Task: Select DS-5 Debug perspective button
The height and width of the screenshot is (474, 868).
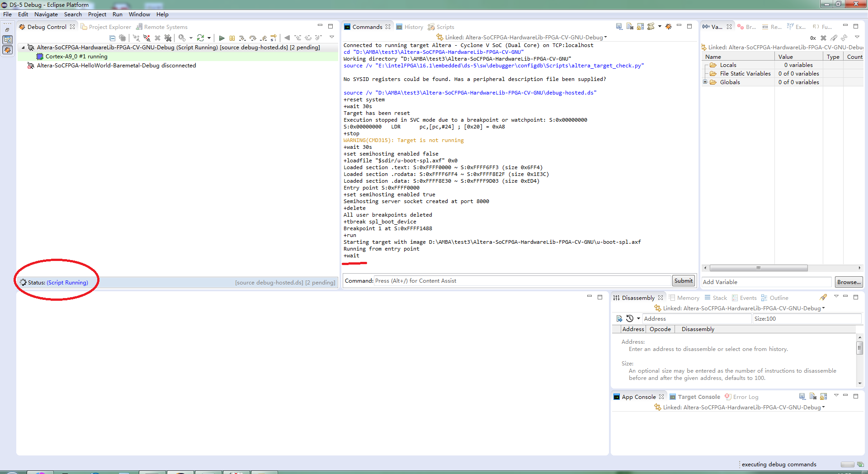Action: click(x=8, y=50)
